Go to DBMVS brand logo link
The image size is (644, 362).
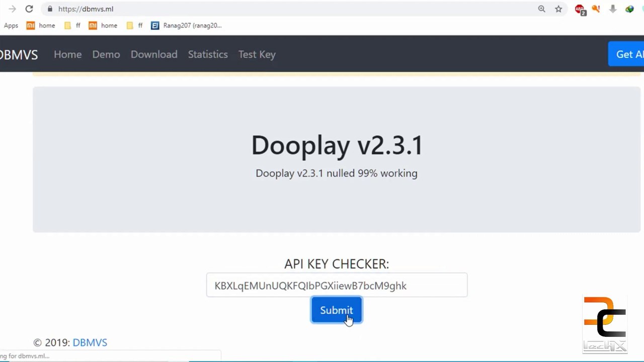point(19,54)
